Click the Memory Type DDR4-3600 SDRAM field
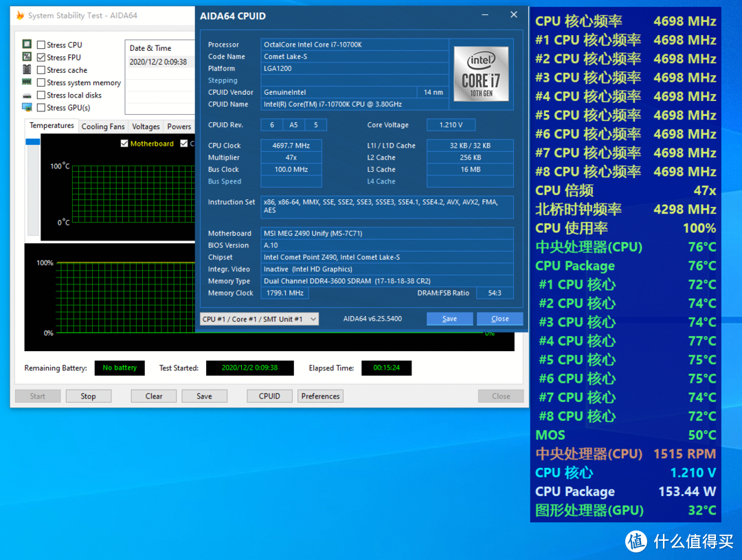 pos(387,281)
